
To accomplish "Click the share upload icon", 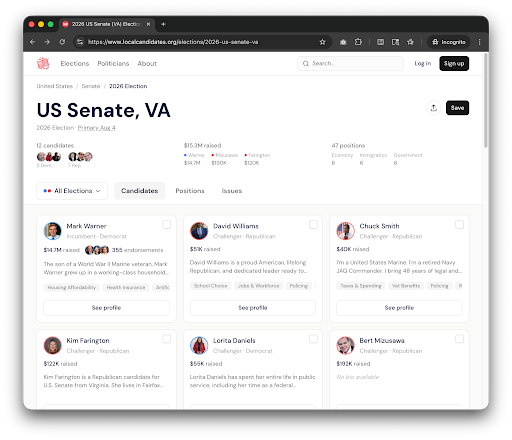I will 434,108.
